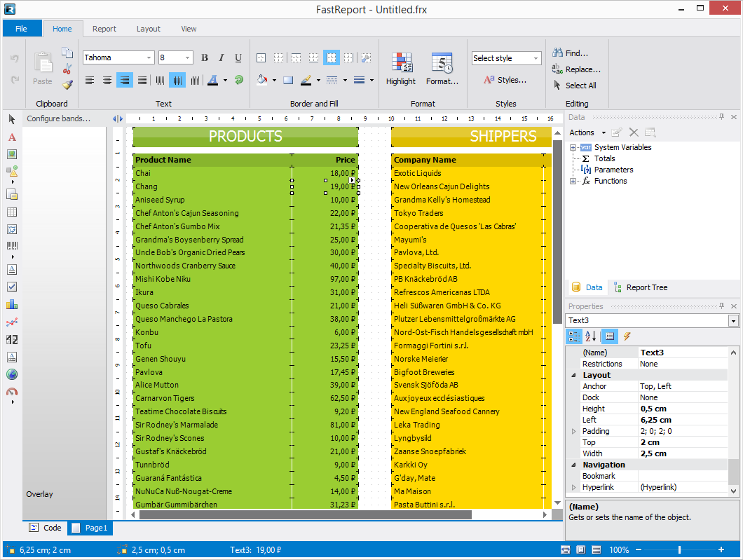Image resolution: width=743 pixels, height=560 pixels.
Task: Open the Highlight conditions dialog
Action: 400,67
